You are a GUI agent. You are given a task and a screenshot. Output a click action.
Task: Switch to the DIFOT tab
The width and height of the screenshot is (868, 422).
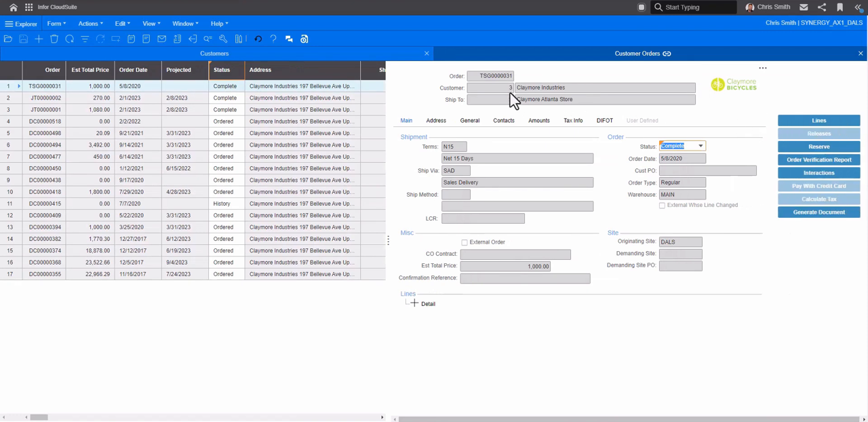pyautogui.click(x=605, y=121)
